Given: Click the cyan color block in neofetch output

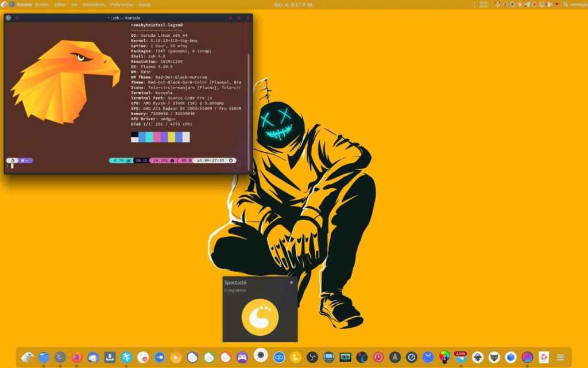Looking at the screenshot, I should coord(149,137).
